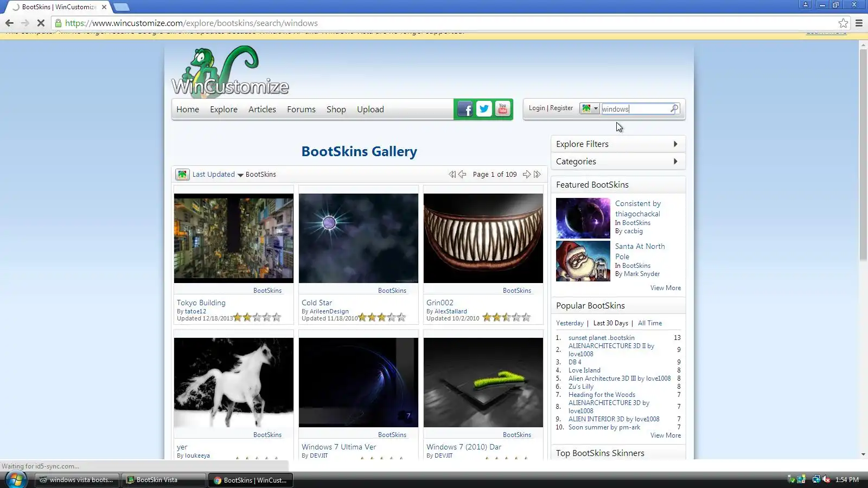The width and height of the screenshot is (868, 488).
Task: Open author tatoe12 profile link
Action: (195, 311)
